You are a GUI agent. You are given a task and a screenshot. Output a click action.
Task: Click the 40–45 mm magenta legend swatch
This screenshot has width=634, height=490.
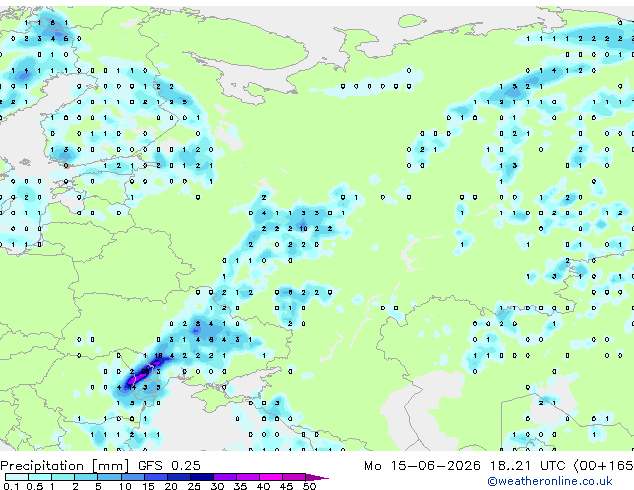271,477
